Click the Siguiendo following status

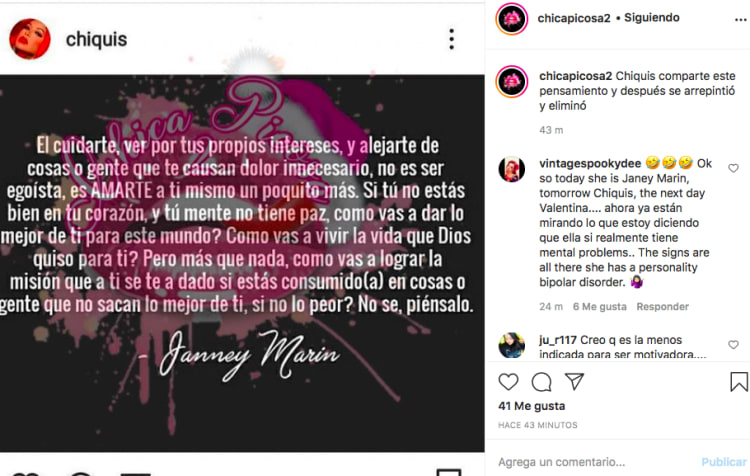point(652,18)
